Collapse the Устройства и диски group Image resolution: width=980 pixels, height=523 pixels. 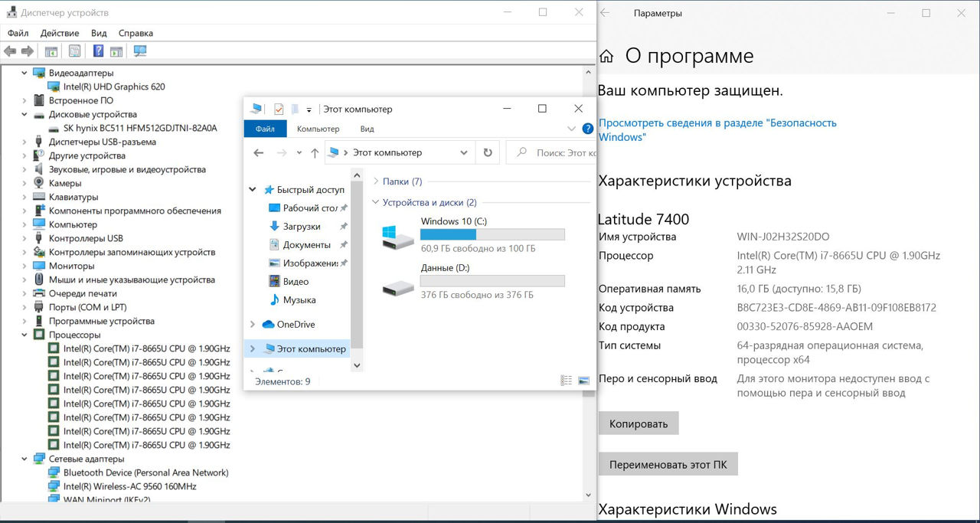[x=375, y=202]
